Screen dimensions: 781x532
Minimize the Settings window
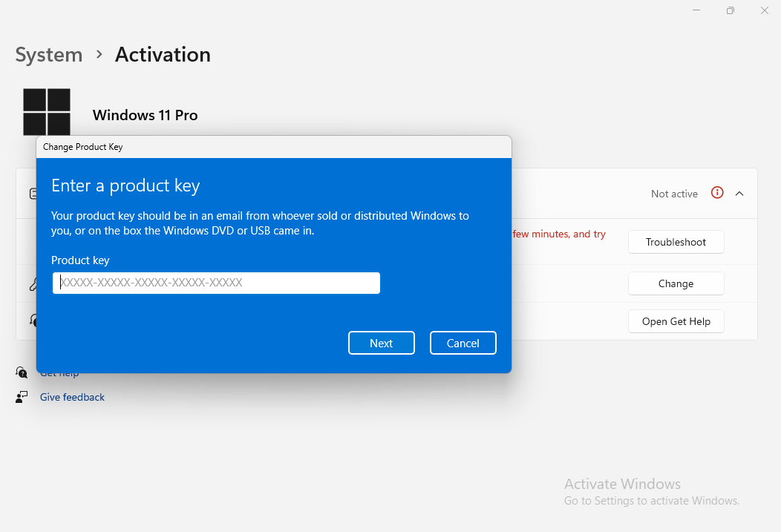click(x=696, y=10)
